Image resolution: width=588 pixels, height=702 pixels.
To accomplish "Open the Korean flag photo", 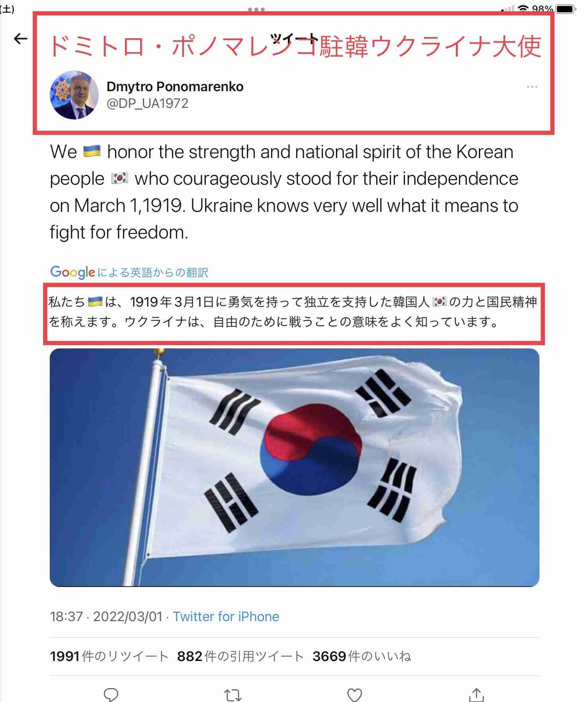I will coord(294,467).
